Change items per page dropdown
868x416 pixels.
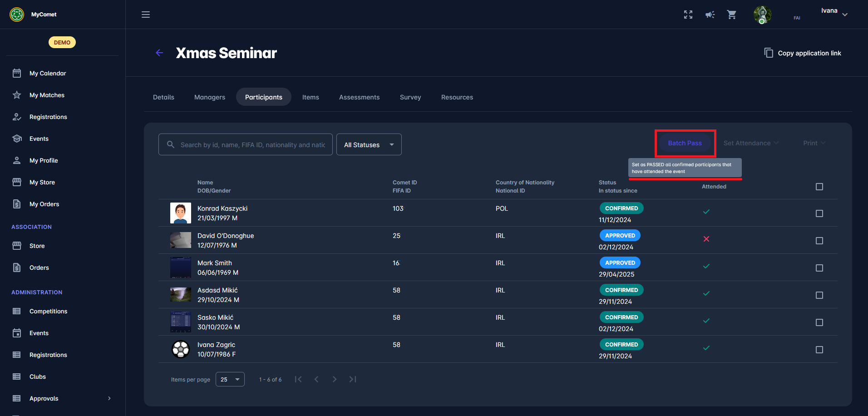click(x=230, y=379)
